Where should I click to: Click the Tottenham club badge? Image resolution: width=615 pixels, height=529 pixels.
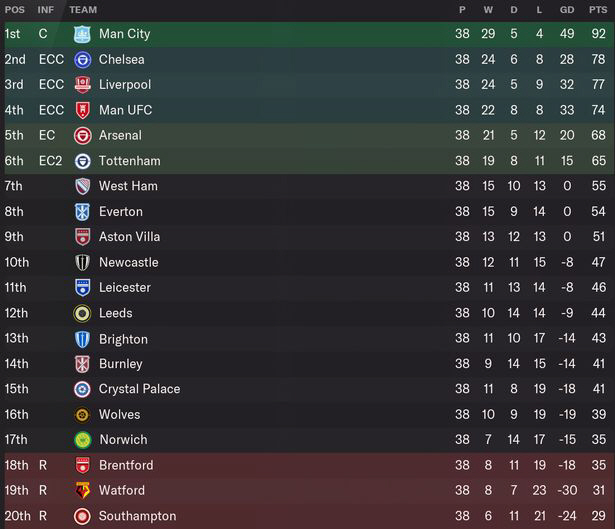[x=82, y=161]
